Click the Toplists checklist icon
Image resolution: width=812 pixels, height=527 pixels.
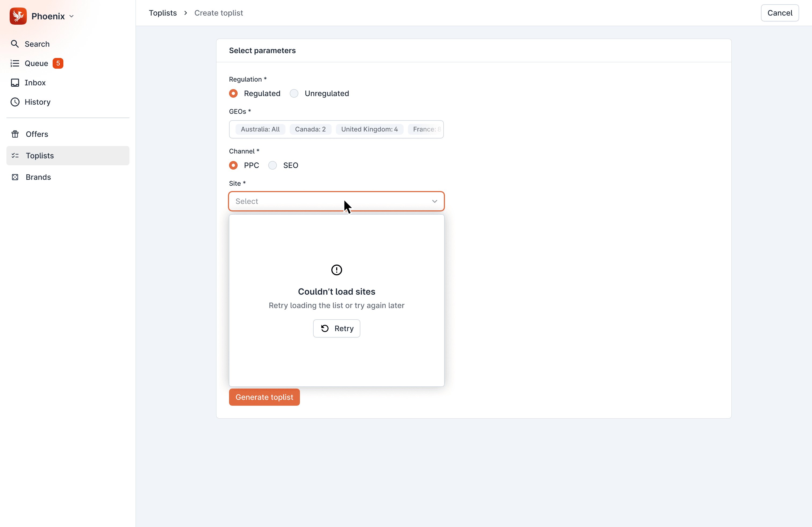pyautogui.click(x=15, y=156)
